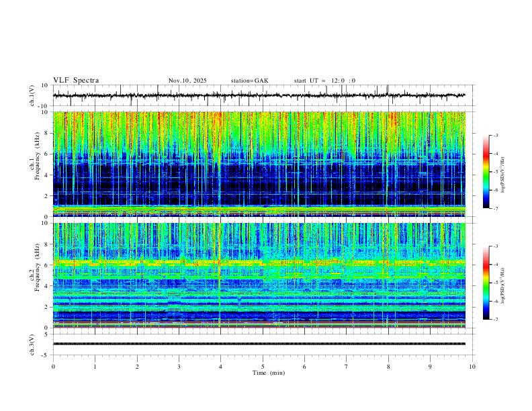Click time axis tick label "7"
532x411 pixels.
pyautogui.click(x=347, y=367)
